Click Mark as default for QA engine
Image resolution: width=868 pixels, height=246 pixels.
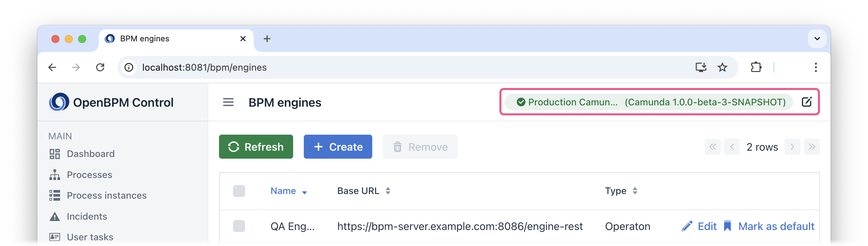tap(769, 226)
